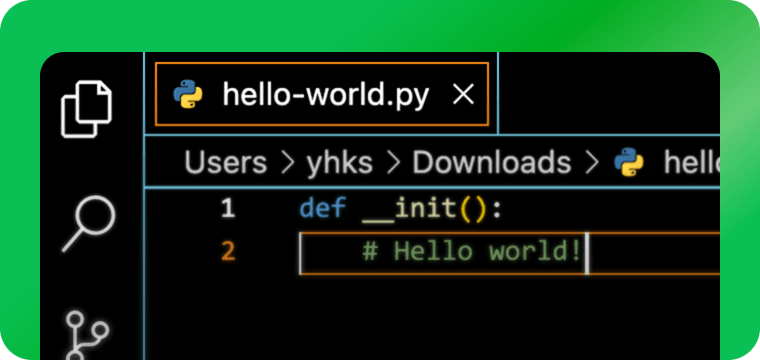Place cursor in the '# Hello world!' comment
The height and width of the screenshot is (360, 760).
pyautogui.click(x=471, y=252)
